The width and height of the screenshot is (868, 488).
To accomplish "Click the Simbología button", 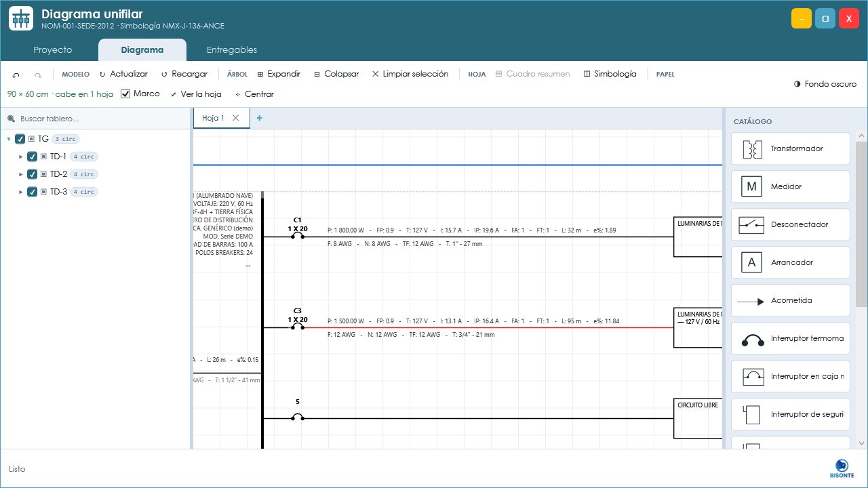I will pos(610,74).
